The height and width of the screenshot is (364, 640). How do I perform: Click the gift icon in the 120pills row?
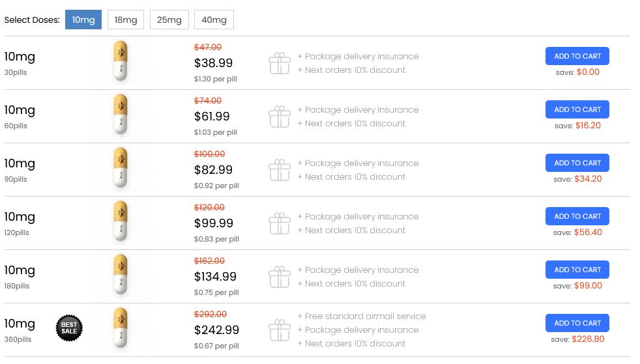[x=280, y=223]
